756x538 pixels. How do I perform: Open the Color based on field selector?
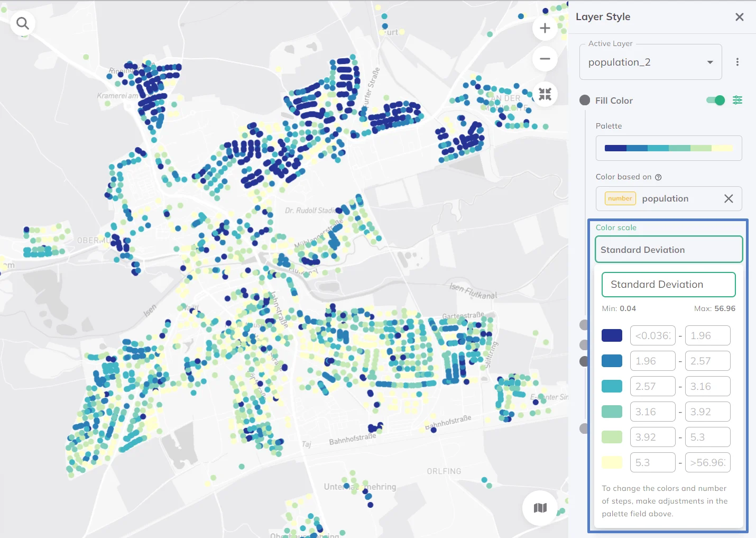click(669, 198)
